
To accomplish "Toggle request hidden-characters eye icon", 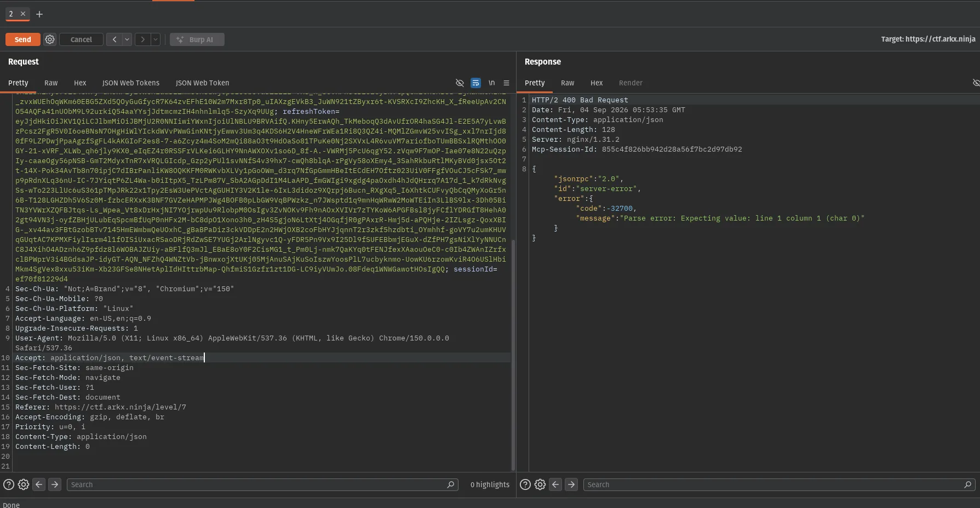I will (x=460, y=83).
